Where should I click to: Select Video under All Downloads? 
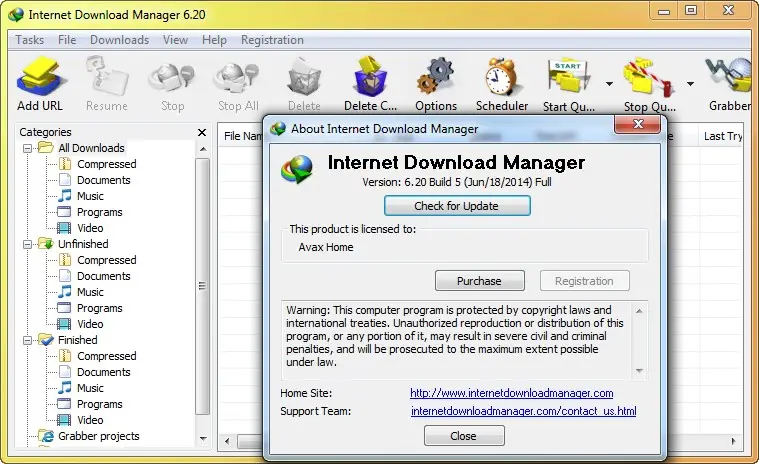pyautogui.click(x=90, y=228)
